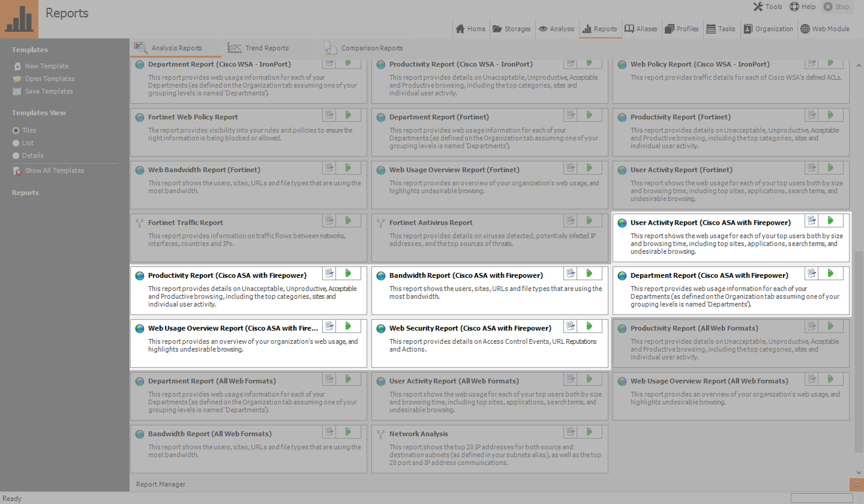Edit Department Report (Cisco ASA with Firepower) template
Screen dimensions: 864x504
pyautogui.click(x=811, y=273)
